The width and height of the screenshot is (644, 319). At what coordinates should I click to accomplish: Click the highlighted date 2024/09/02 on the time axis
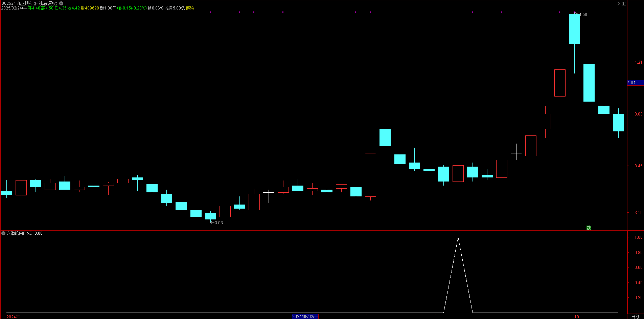[305, 317]
